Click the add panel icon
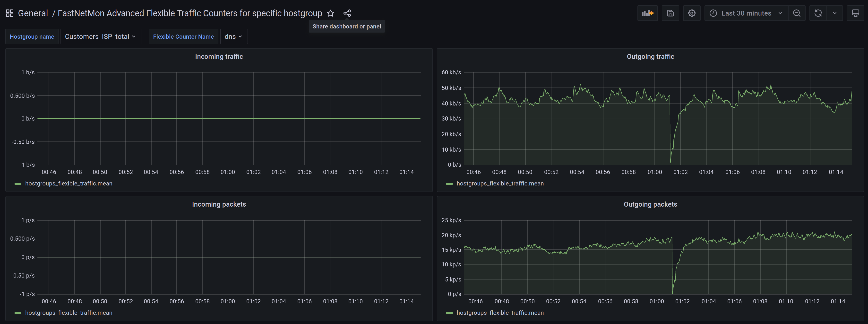The height and width of the screenshot is (324, 868). click(647, 13)
